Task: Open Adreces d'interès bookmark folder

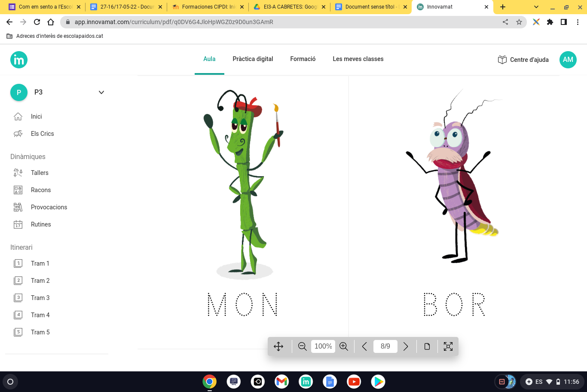Action: coord(55,36)
